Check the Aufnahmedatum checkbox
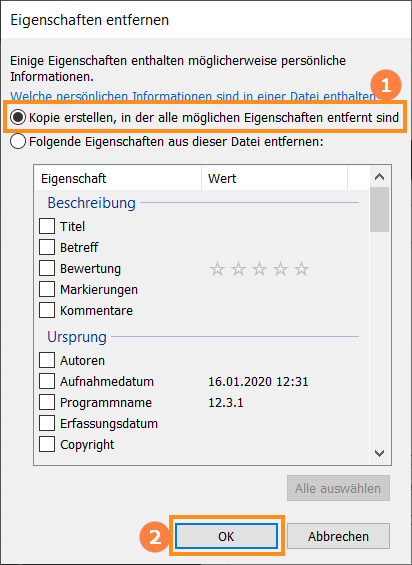The image size is (412, 565). 47,381
